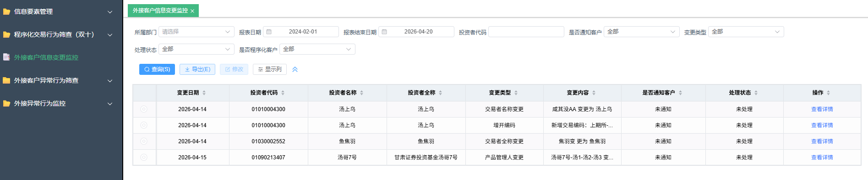Click folder icon beside 信息要素管理

6,12
